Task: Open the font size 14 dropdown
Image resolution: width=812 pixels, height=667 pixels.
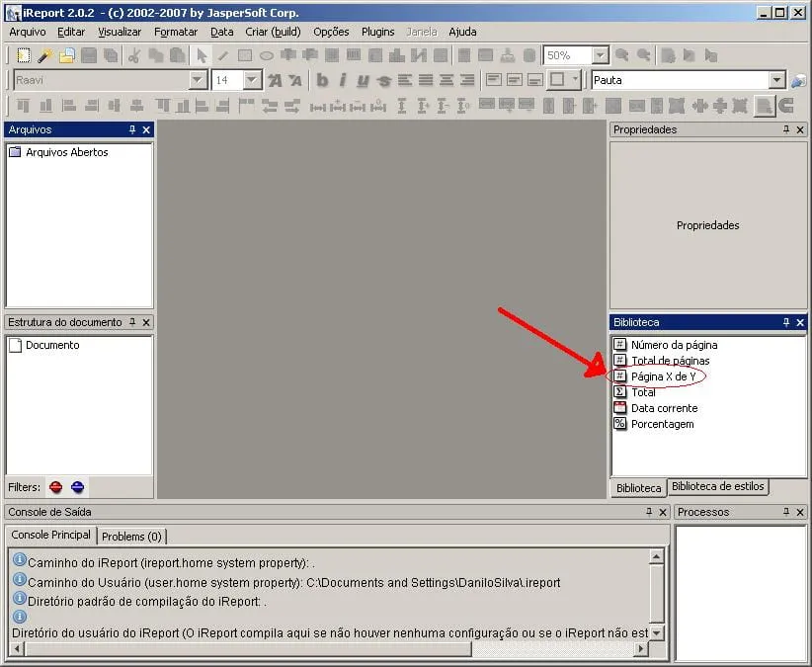Action: [x=252, y=81]
